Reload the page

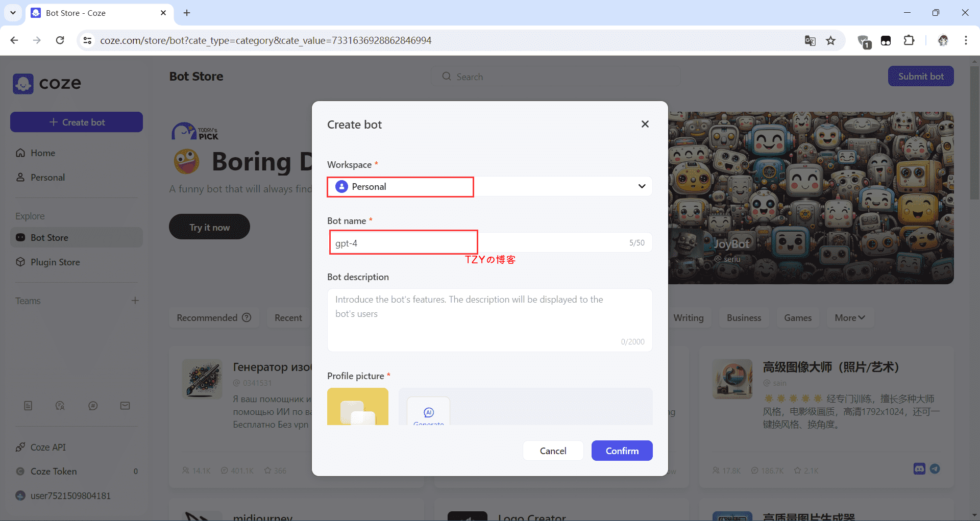(60, 40)
